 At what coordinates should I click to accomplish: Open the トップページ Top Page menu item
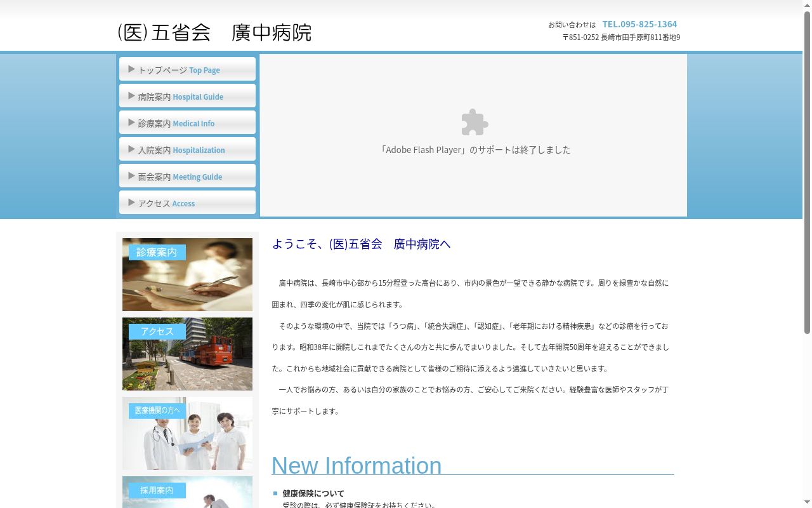[x=187, y=69]
